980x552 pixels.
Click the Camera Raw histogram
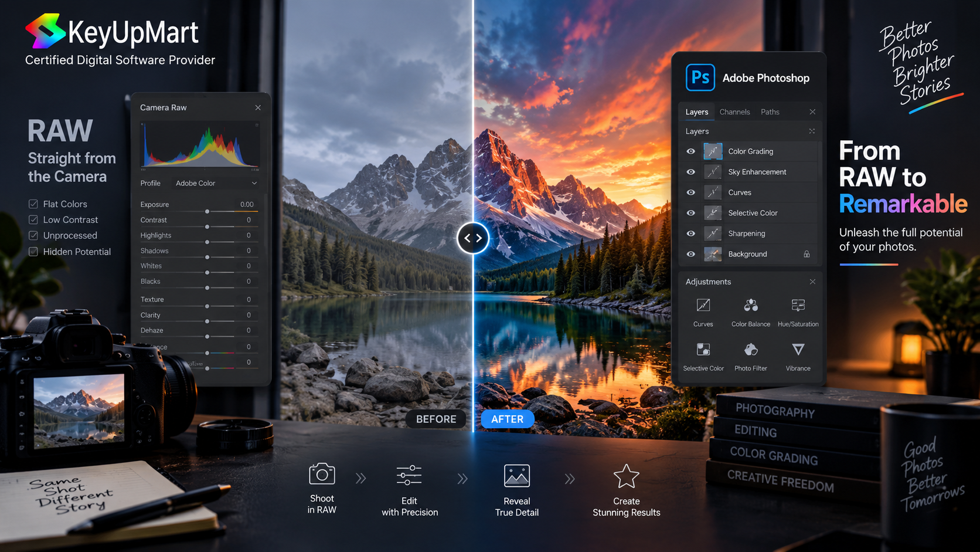[x=200, y=145]
